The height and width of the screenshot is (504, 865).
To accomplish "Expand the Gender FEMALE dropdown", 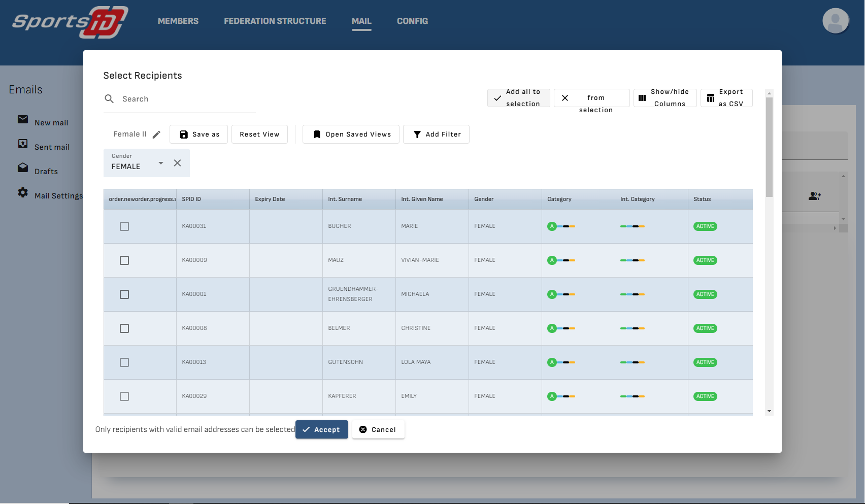I will [161, 163].
